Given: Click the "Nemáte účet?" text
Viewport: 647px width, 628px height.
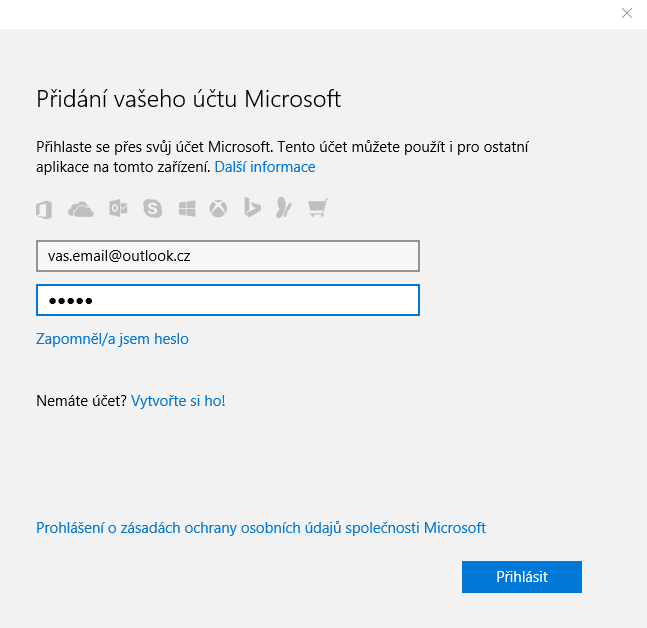Looking at the screenshot, I should click(81, 401).
